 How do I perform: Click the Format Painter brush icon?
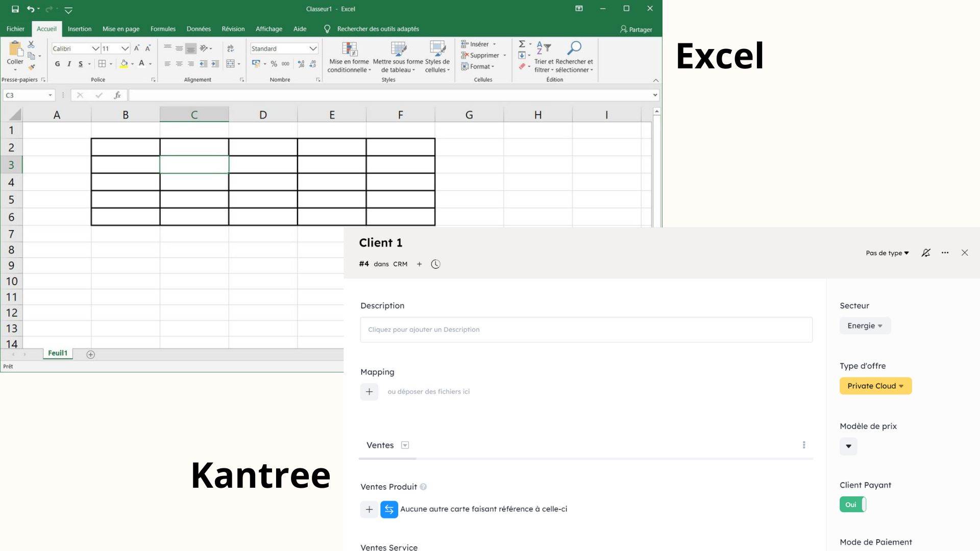pyautogui.click(x=31, y=67)
